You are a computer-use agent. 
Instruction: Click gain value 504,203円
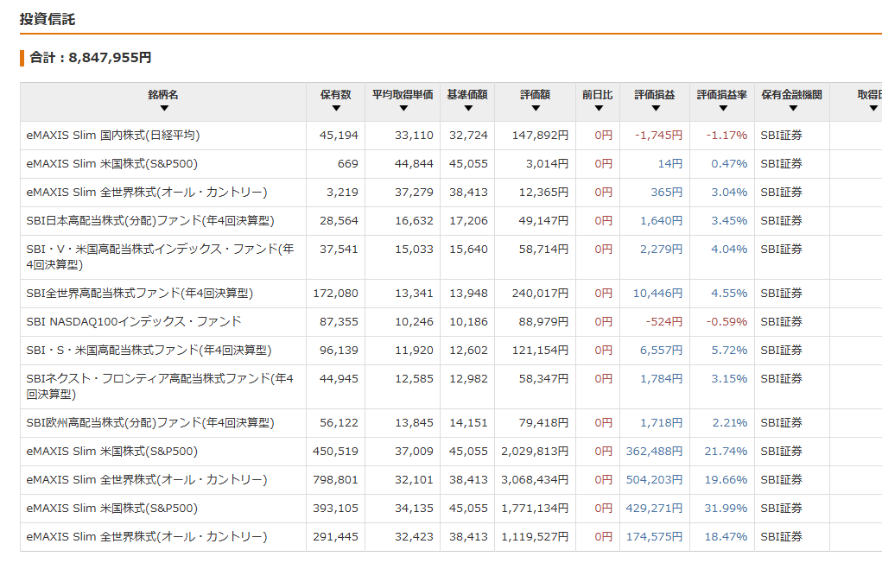point(654,480)
